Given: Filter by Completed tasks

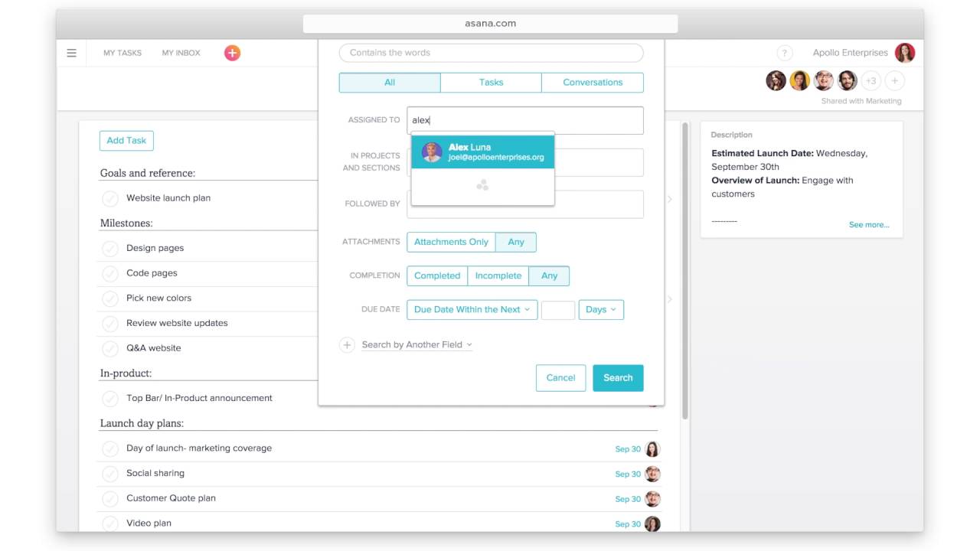Looking at the screenshot, I should coord(437,276).
